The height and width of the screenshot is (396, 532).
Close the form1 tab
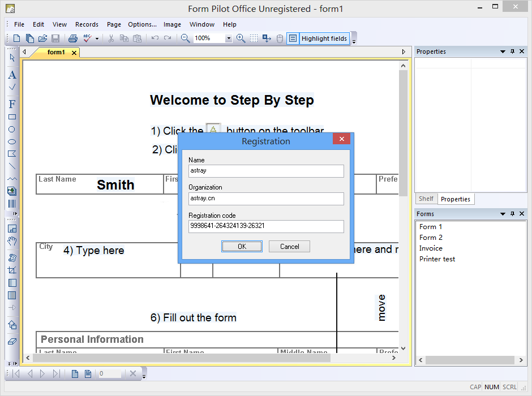(x=74, y=53)
